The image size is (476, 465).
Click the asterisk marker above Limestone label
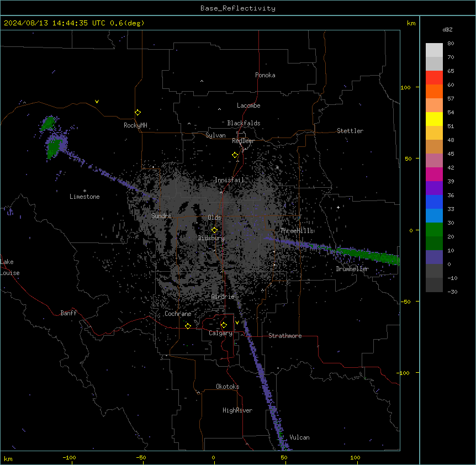point(84,191)
